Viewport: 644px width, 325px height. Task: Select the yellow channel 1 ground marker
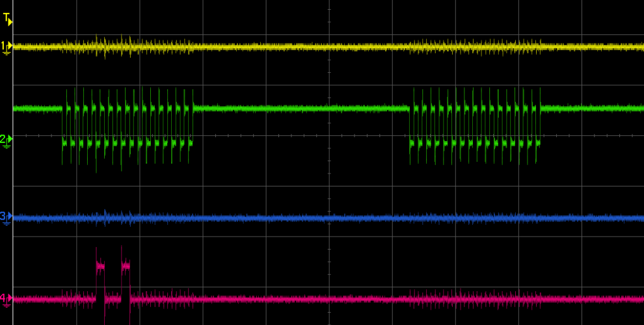[7, 47]
